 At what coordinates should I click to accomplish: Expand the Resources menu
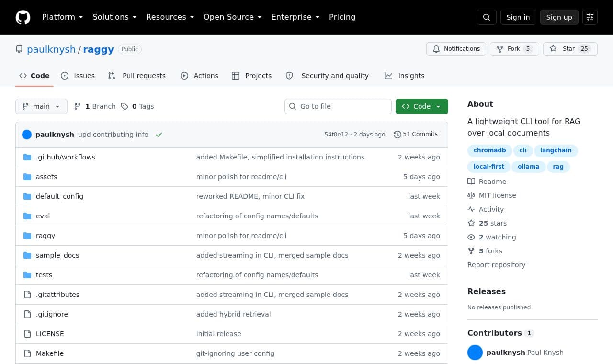[170, 17]
